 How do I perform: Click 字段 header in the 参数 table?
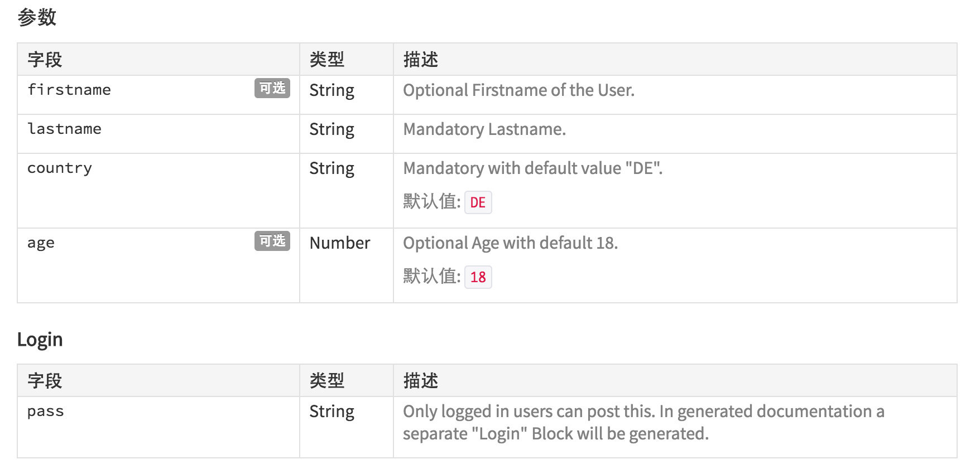[45, 60]
